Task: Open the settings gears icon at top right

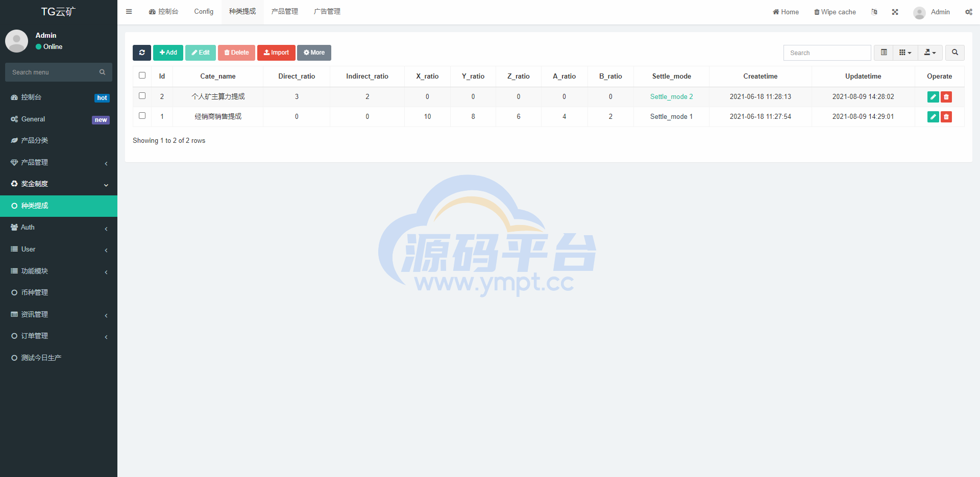Action: click(968, 12)
